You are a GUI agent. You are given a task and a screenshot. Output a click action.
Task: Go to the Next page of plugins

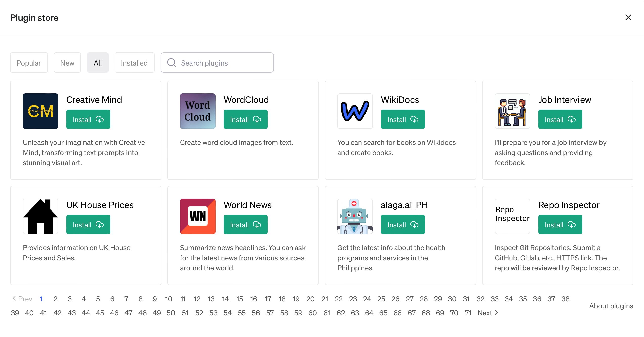point(488,313)
